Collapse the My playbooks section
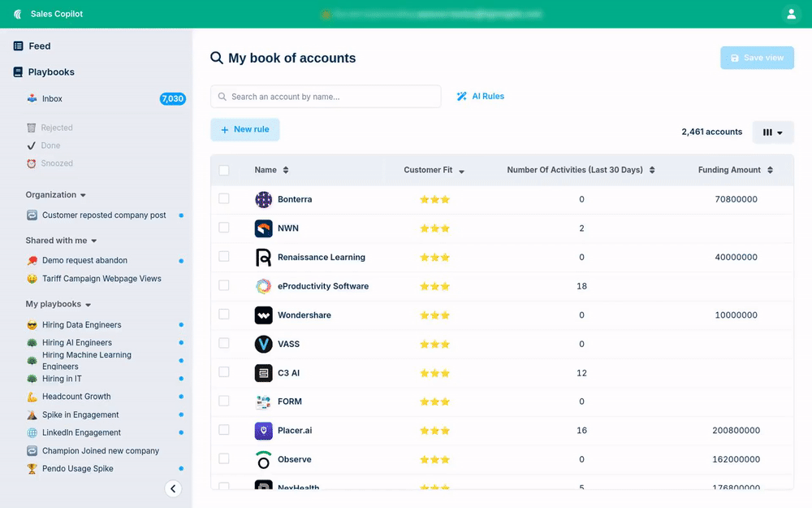Viewport: 812px width, 508px height. point(88,305)
